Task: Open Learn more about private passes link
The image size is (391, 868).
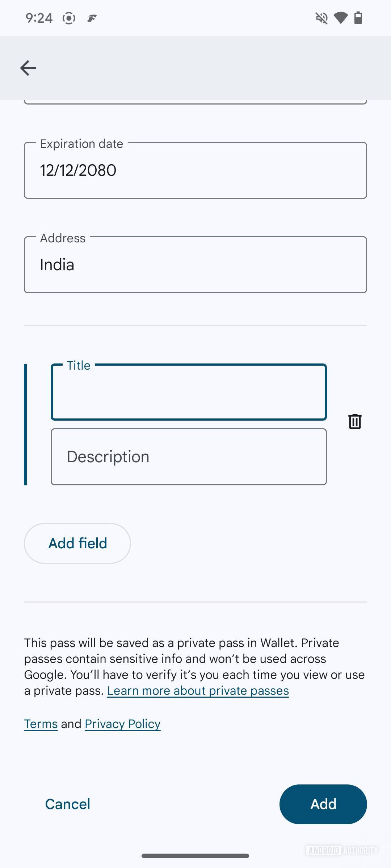Action: (x=198, y=691)
